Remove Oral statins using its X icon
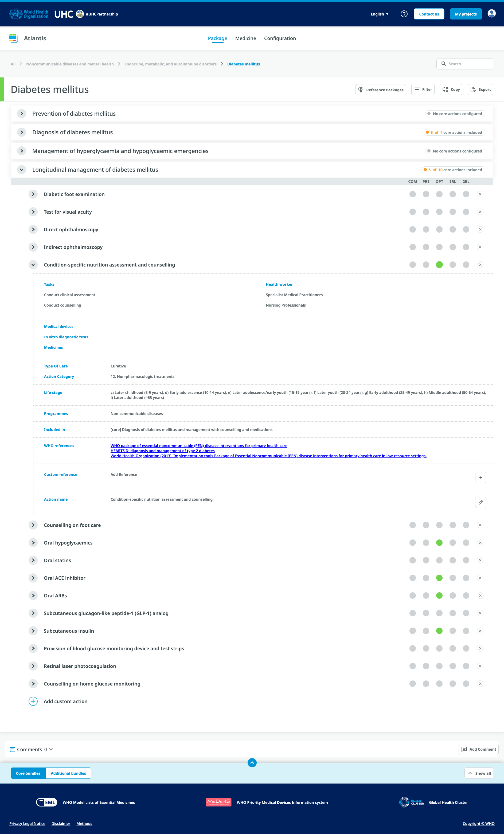 coord(480,560)
